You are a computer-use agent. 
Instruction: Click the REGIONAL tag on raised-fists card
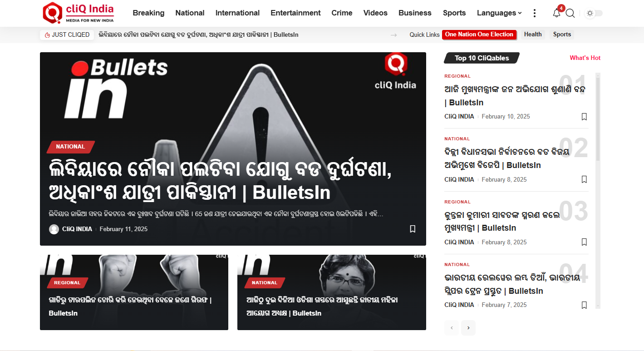[x=67, y=283]
